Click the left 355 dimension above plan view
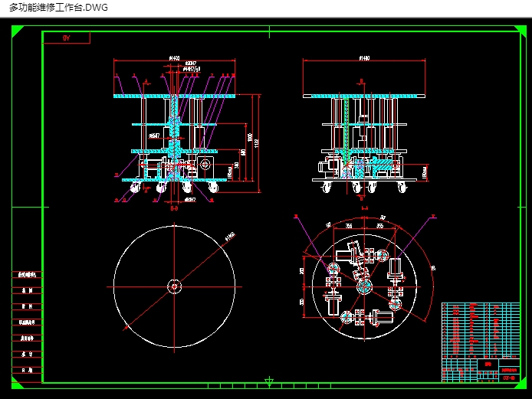This screenshot has height=399, width=532. [349, 226]
